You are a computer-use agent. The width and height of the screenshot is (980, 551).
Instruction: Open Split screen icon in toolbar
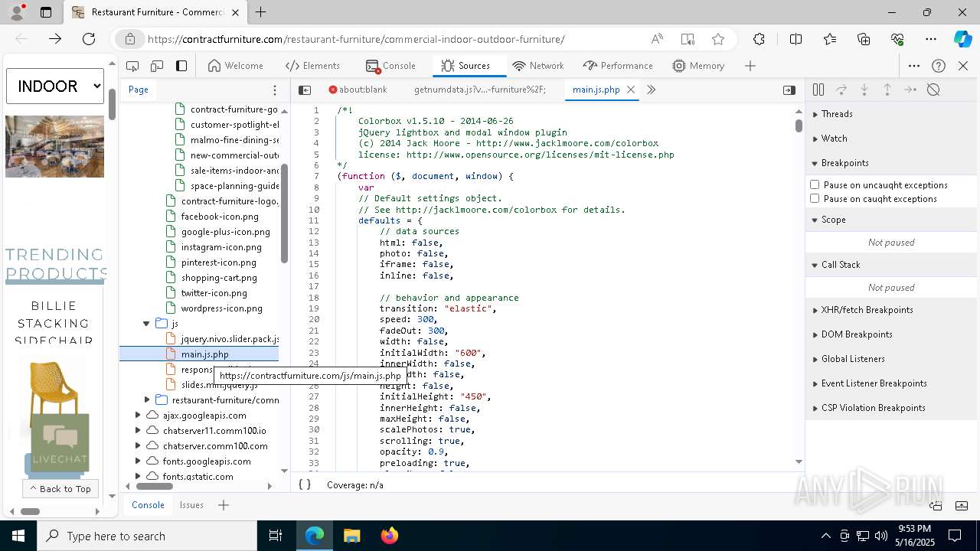coord(795,39)
